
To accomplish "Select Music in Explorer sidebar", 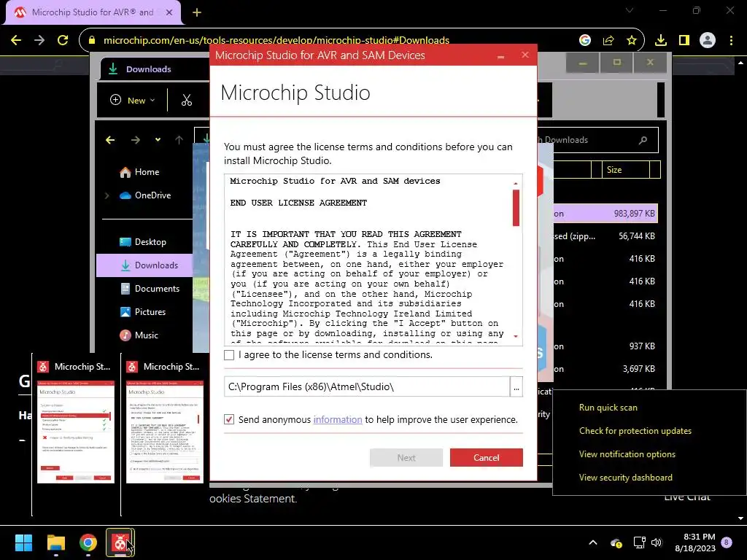I will [x=139, y=335].
